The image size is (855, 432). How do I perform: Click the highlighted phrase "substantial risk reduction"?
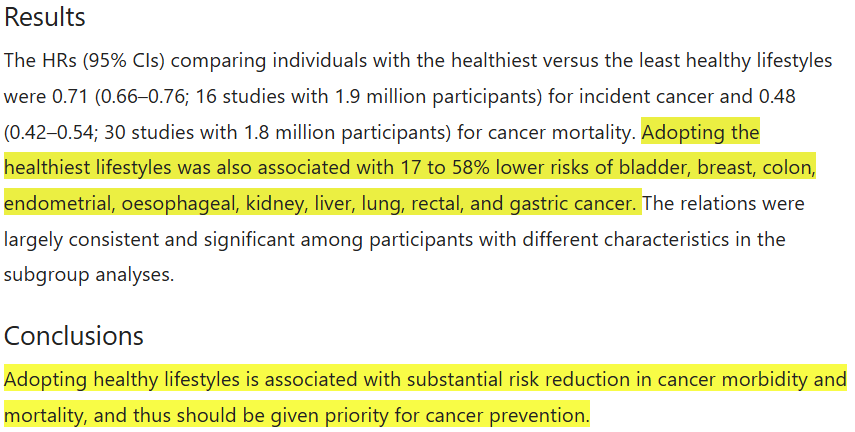tap(467, 380)
